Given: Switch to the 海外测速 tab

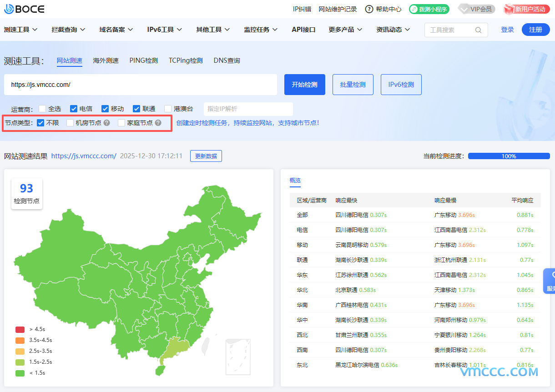Looking at the screenshot, I should [106, 60].
